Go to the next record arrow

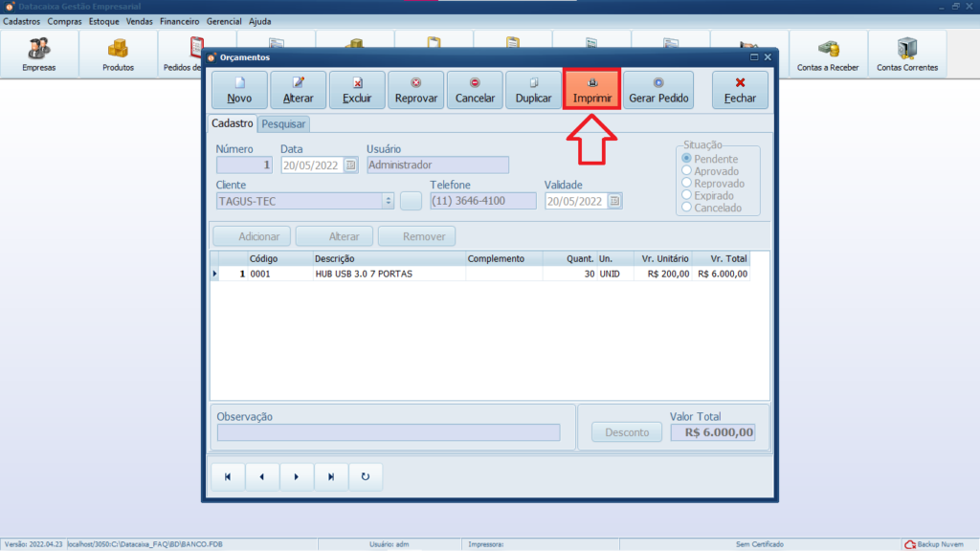pyautogui.click(x=297, y=476)
